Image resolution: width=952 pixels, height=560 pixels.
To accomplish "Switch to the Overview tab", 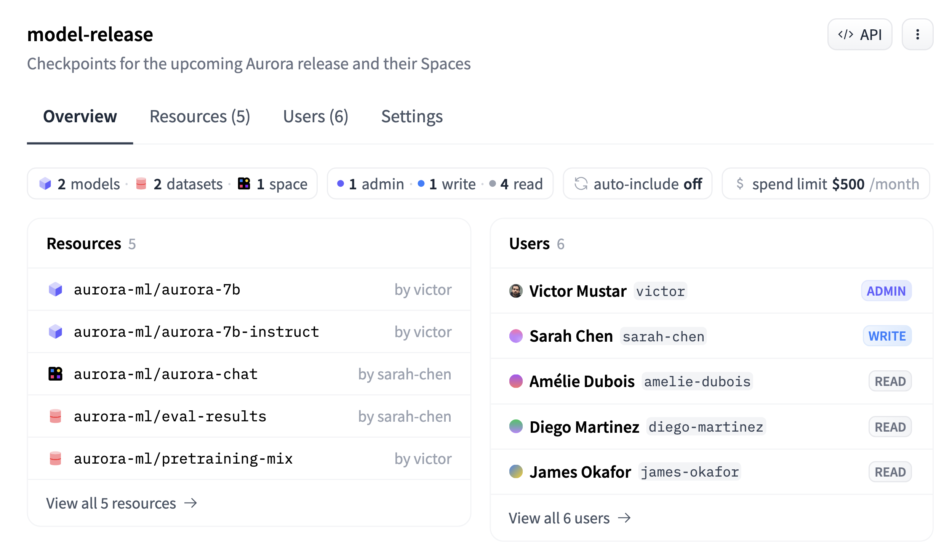I will point(80,116).
